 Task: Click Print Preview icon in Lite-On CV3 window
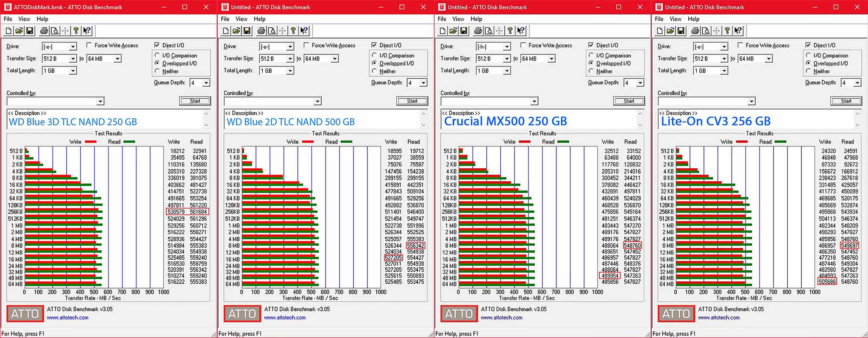coord(706,30)
